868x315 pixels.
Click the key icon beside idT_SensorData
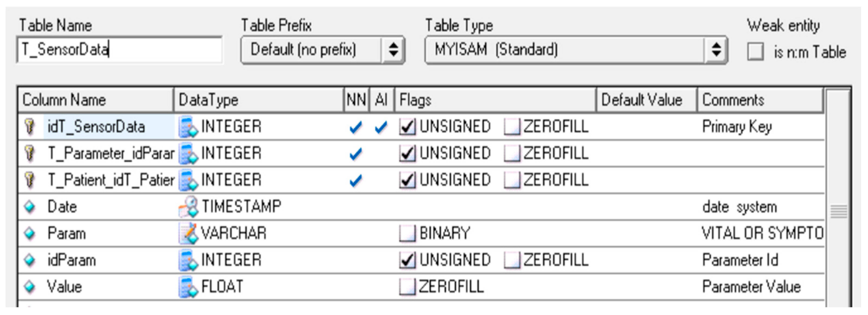click(x=30, y=127)
